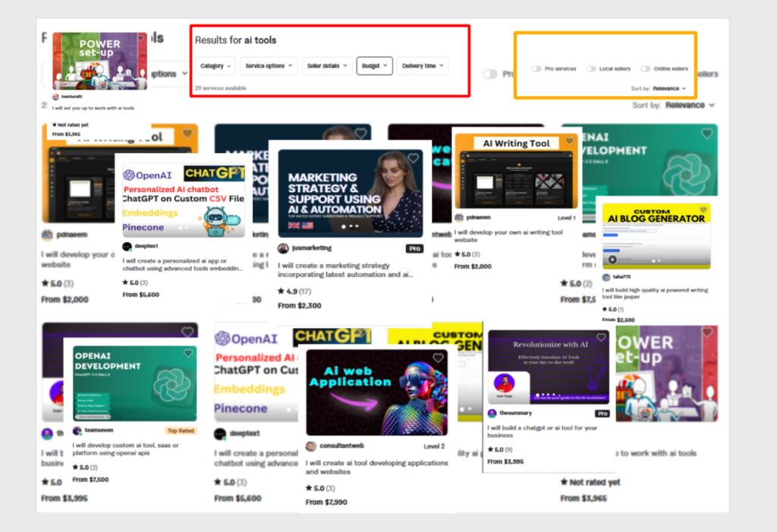Save the Custom AI Blog Generator gig by taha775

point(703,209)
